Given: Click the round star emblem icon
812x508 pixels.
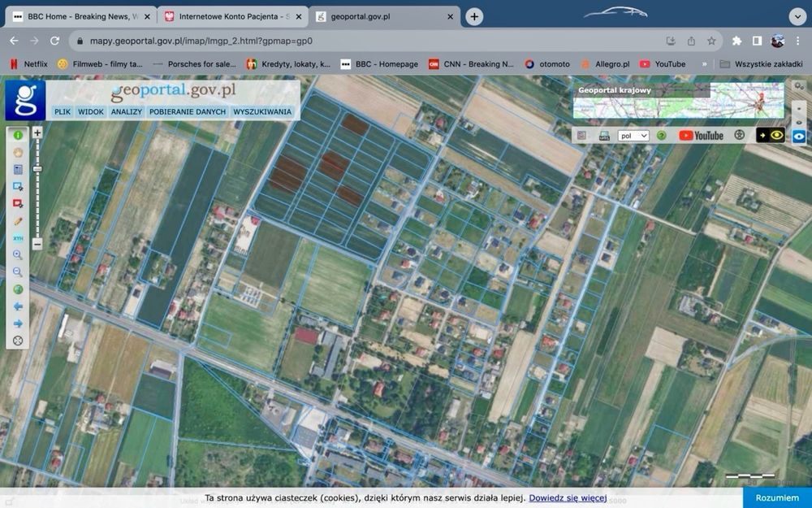Looking at the screenshot, I should (740, 135).
